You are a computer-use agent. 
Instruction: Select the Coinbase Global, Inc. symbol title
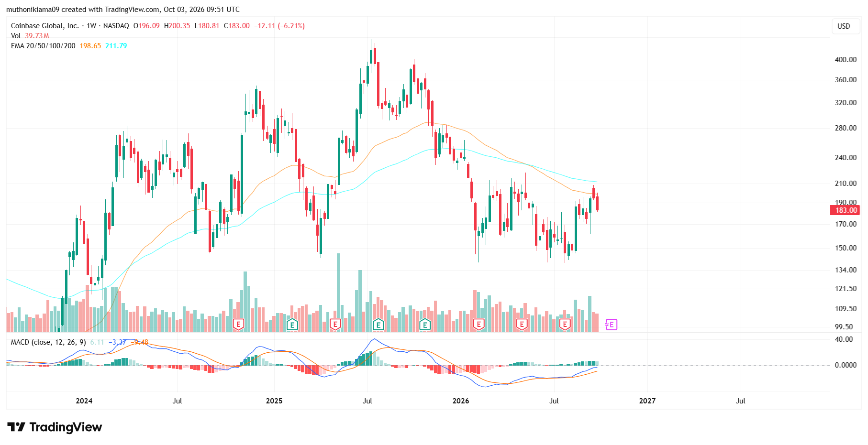point(45,26)
